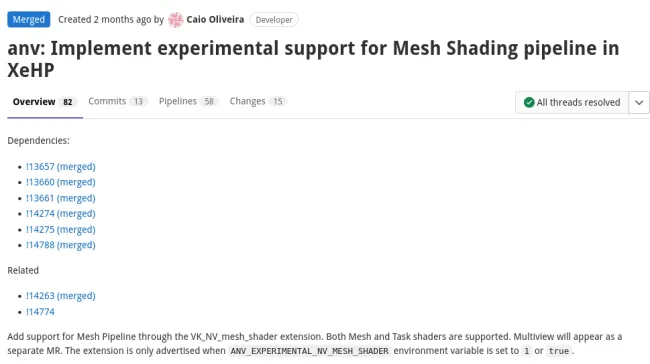The image size is (650, 364).
Task: Open the Pipelines tab
Action: click(x=188, y=102)
